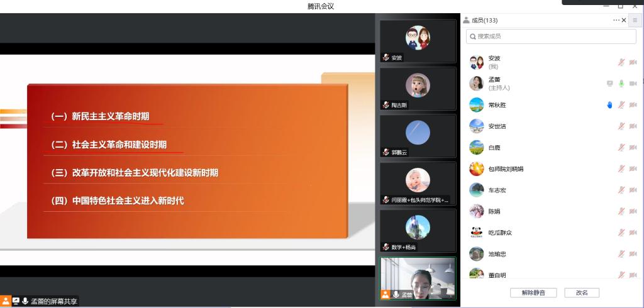
Task: Select 郭鹏云's video thumbnail
Action: point(418,135)
